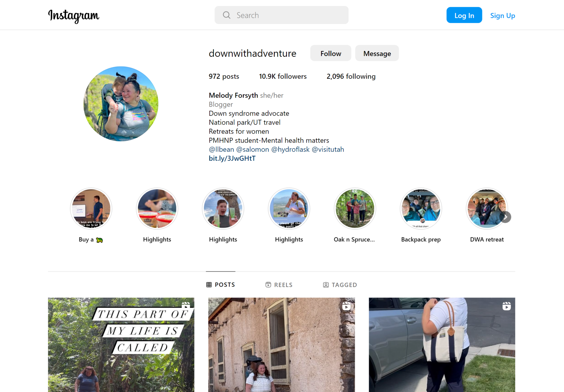Click the Instagram logo
This screenshot has height=392, width=564.
(x=74, y=16)
